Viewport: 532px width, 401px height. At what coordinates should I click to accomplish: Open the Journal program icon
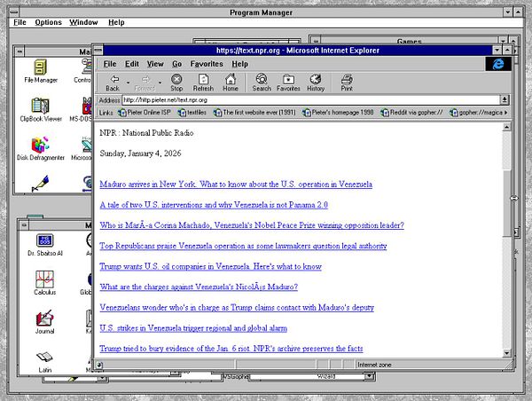[45, 322]
